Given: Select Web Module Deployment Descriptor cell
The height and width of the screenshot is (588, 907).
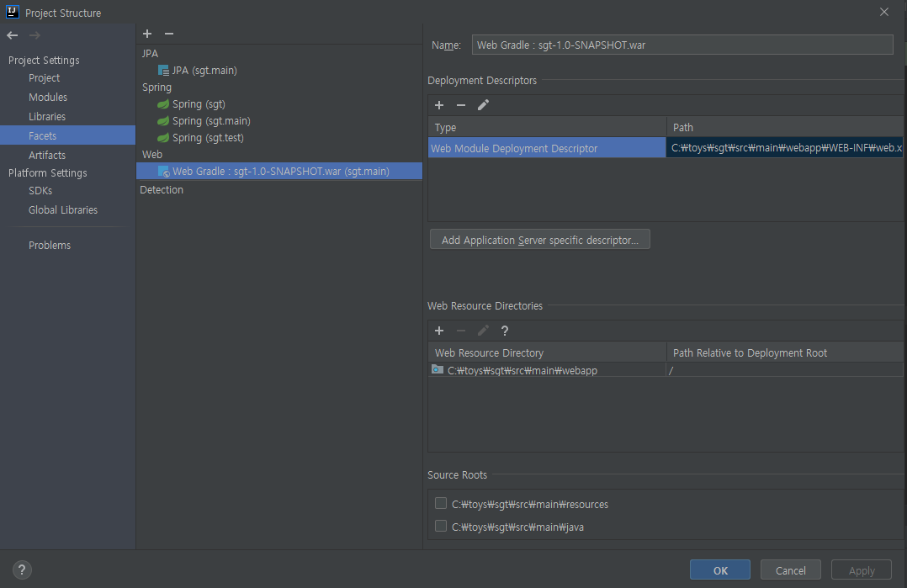Looking at the screenshot, I should coord(547,147).
